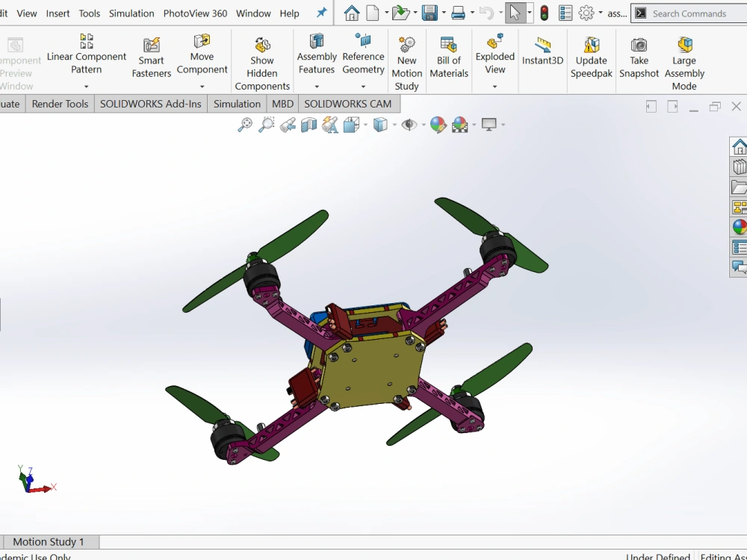The image size is (747, 560).
Task: Print the document
Action: 458,13
